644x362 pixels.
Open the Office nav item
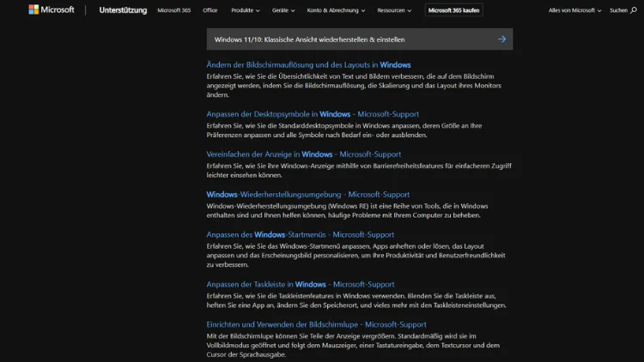coord(210,10)
